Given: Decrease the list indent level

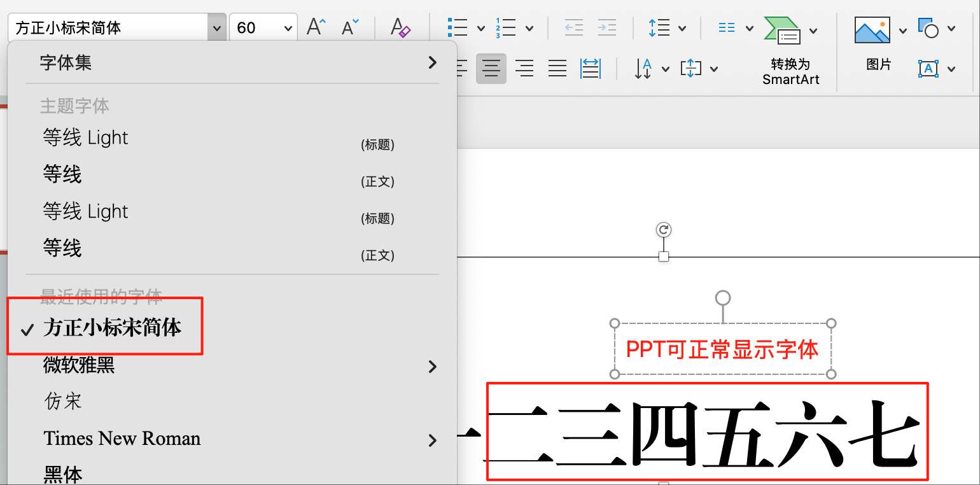Looking at the screenshot, I should coord(574,27).
